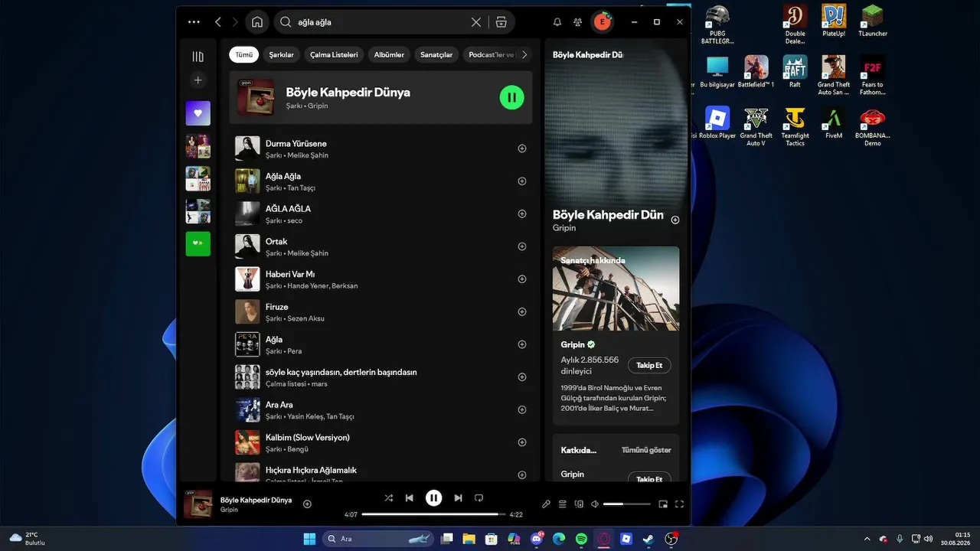
Task: Open the 'söyle kaç yaşındasın' playlist result
Action: tap(380, 377)
